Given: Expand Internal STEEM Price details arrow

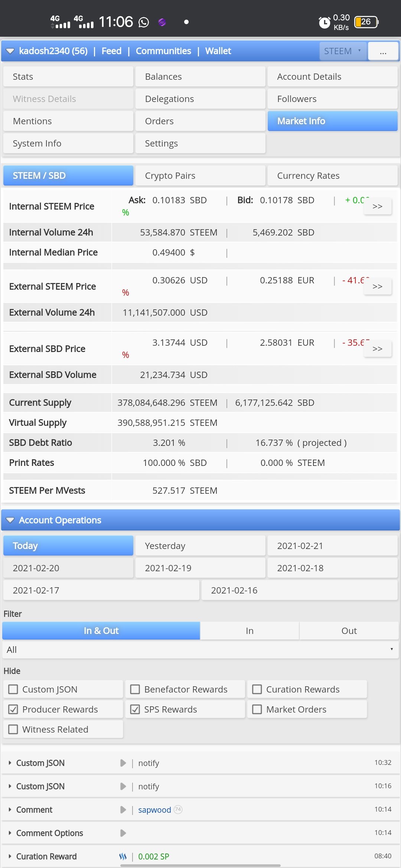Looking at the screenshot, I should click(378, 206).
